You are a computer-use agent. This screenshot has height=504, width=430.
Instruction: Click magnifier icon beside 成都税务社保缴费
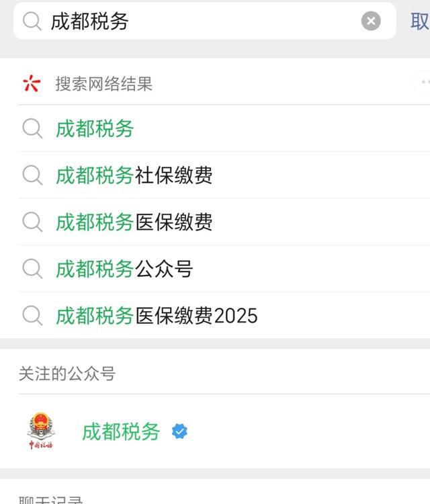pos(32,175)
